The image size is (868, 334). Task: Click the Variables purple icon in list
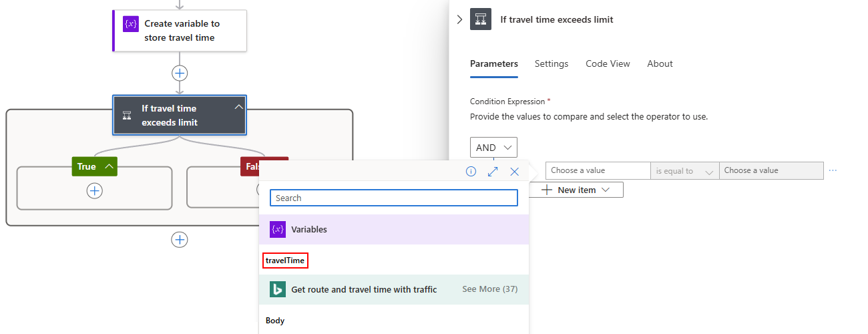point(278,229)
